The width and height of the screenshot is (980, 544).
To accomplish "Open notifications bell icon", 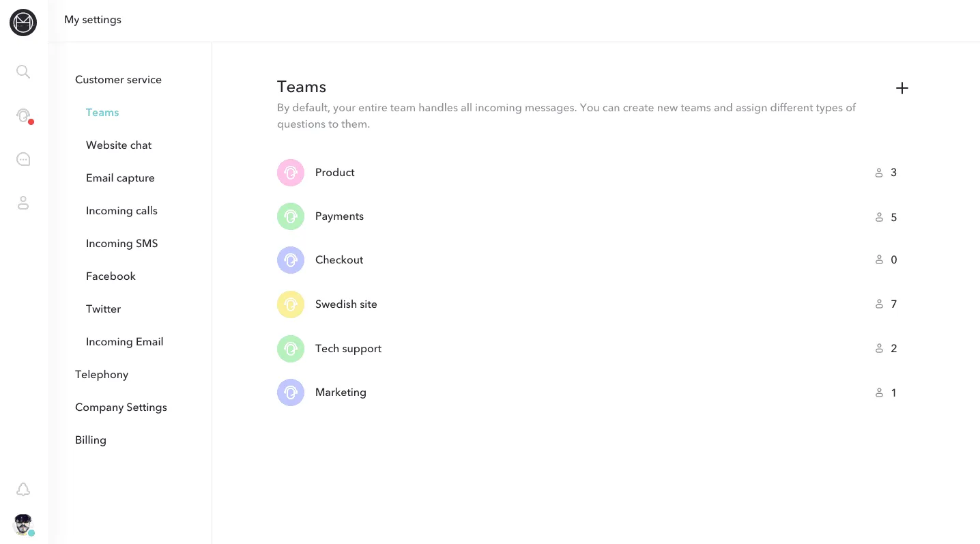I will pos(23,489).
